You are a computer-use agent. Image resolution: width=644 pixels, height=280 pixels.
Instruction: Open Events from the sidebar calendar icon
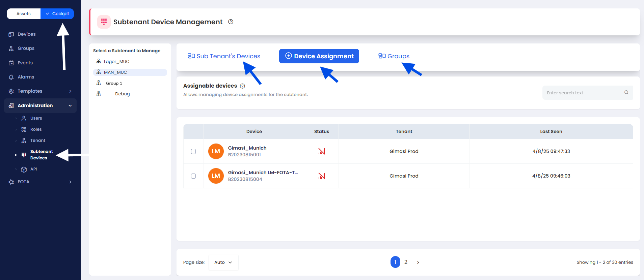click(11, 63)
